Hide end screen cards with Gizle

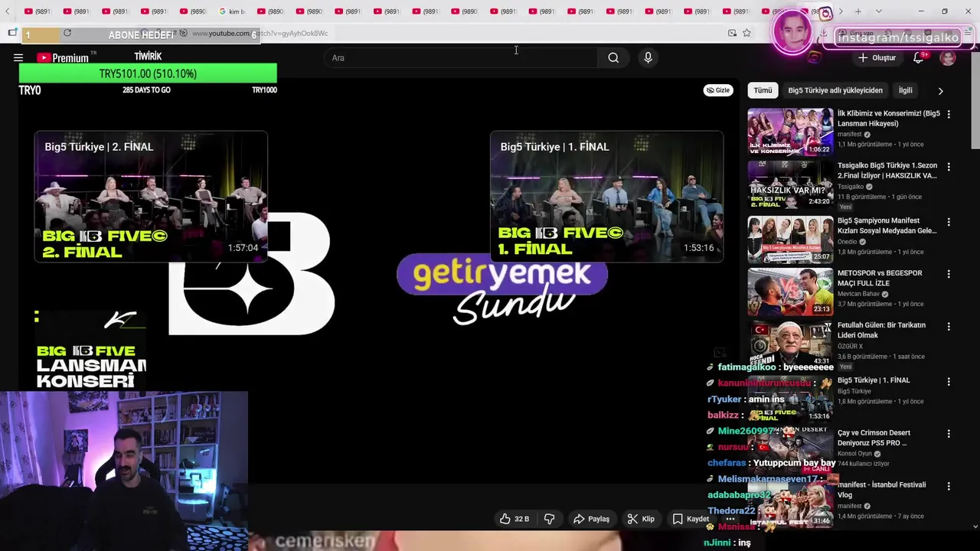tap(717, 90)
